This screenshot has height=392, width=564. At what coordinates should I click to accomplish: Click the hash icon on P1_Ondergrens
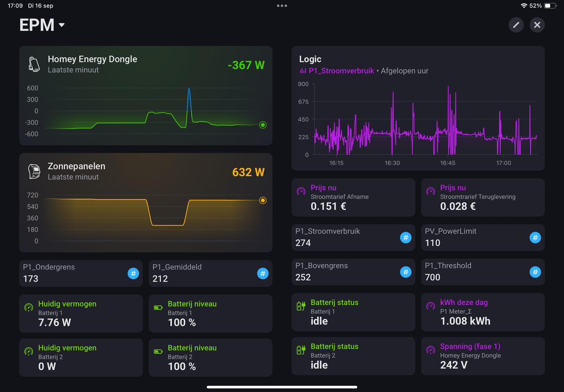click(133, 274)
